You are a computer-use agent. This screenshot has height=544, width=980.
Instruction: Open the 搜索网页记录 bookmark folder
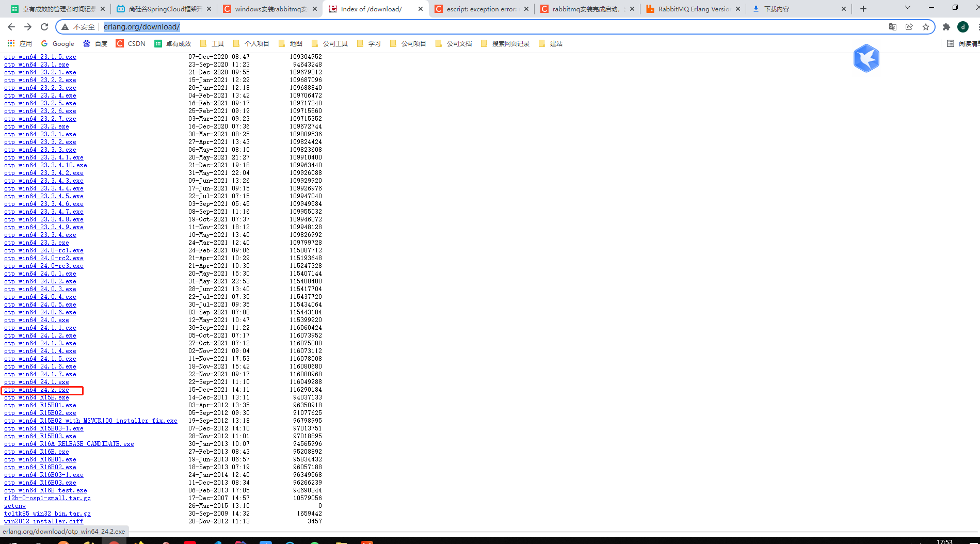[x=505, y=44]
